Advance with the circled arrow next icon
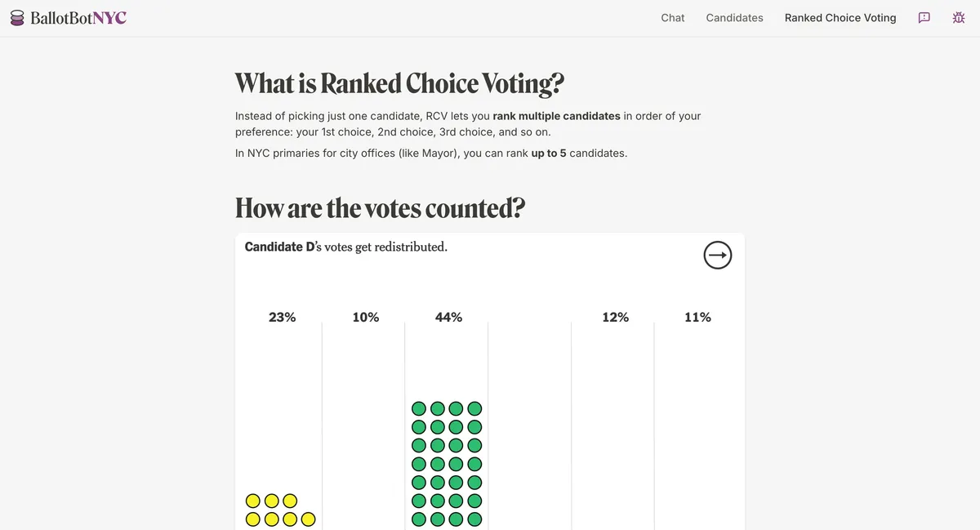 pos(718,256)
